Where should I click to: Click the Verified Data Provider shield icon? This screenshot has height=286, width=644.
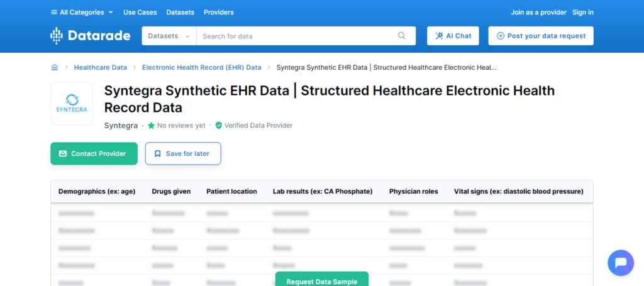click(218, 126)
